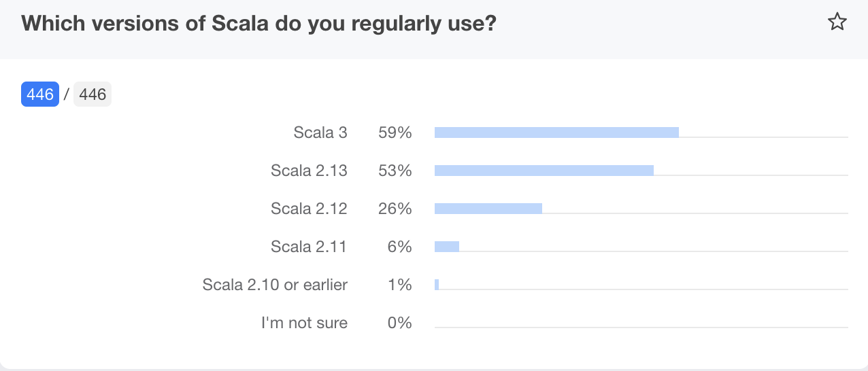Click the Scala 2.13 result bar
This screenshot has height=371, width=868.
click(x=544, y=171)
